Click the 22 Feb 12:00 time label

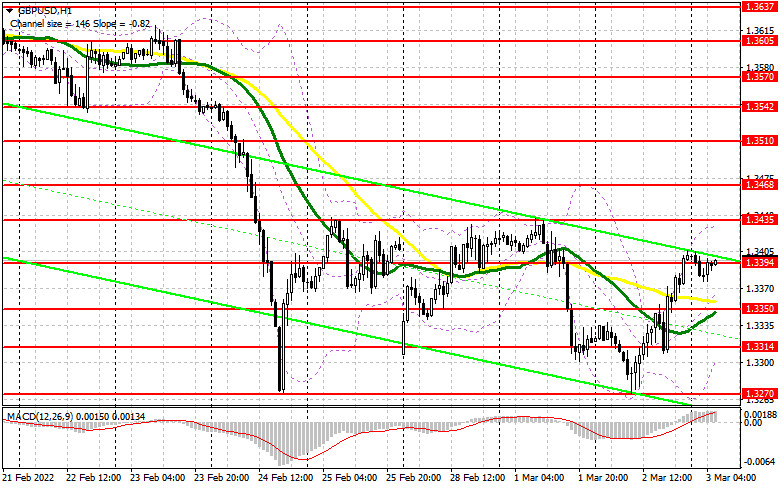94,478
